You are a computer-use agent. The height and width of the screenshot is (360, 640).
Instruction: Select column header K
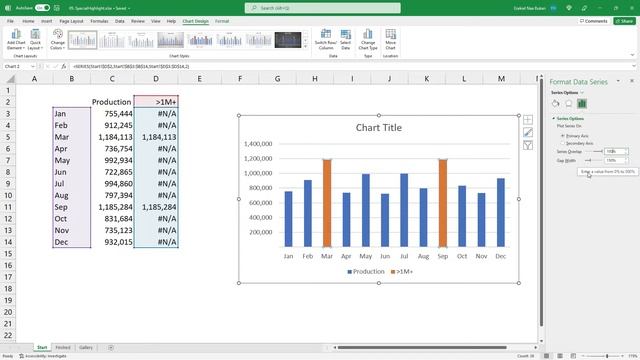(427, 79)
